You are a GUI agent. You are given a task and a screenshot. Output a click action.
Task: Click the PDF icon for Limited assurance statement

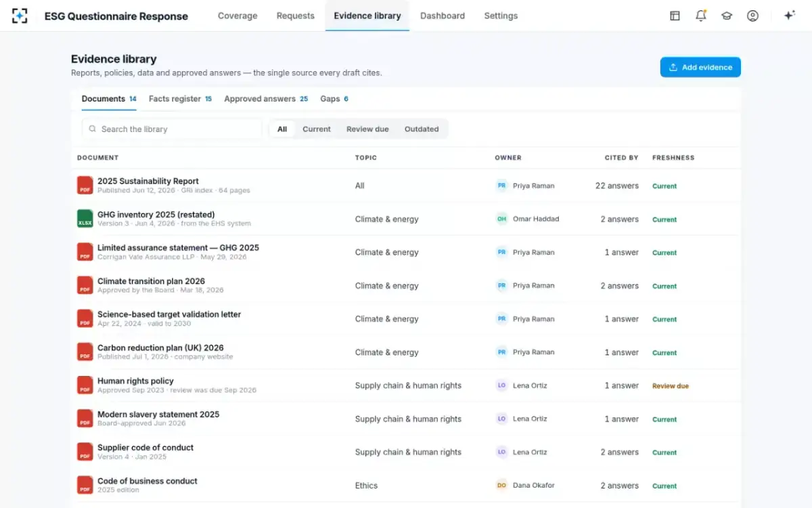[85, 252]
